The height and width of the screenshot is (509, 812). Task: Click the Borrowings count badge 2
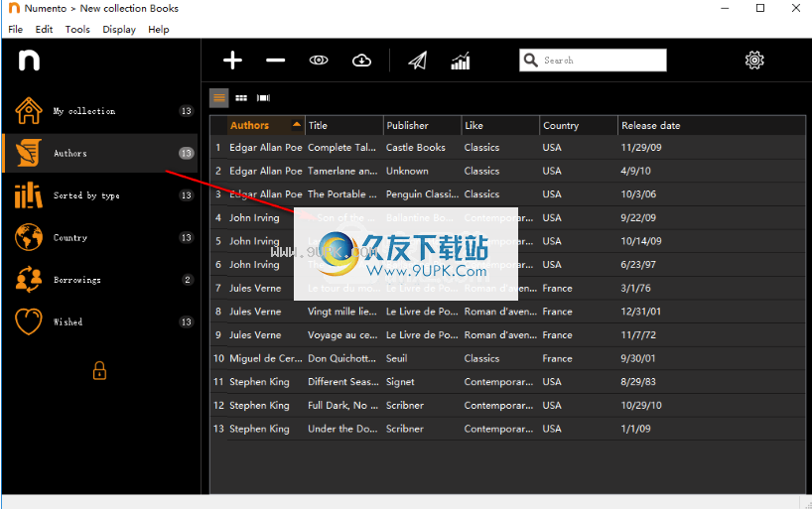[187, 280]
